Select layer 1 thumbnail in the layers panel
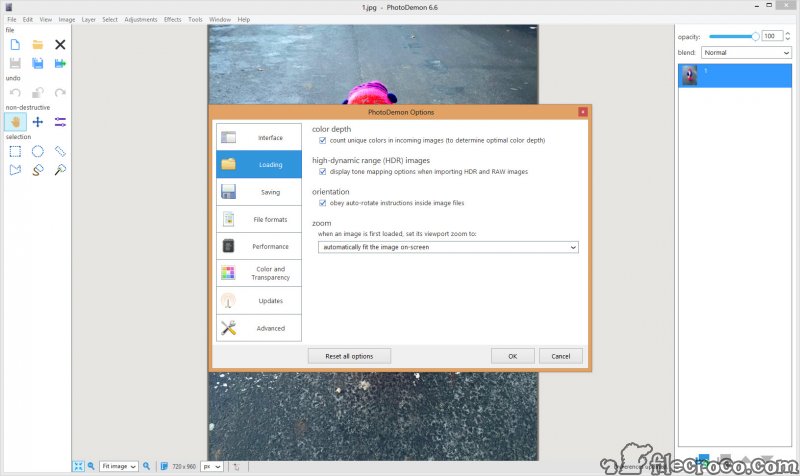This screenshot has width=800, height=476. point(690,76)
